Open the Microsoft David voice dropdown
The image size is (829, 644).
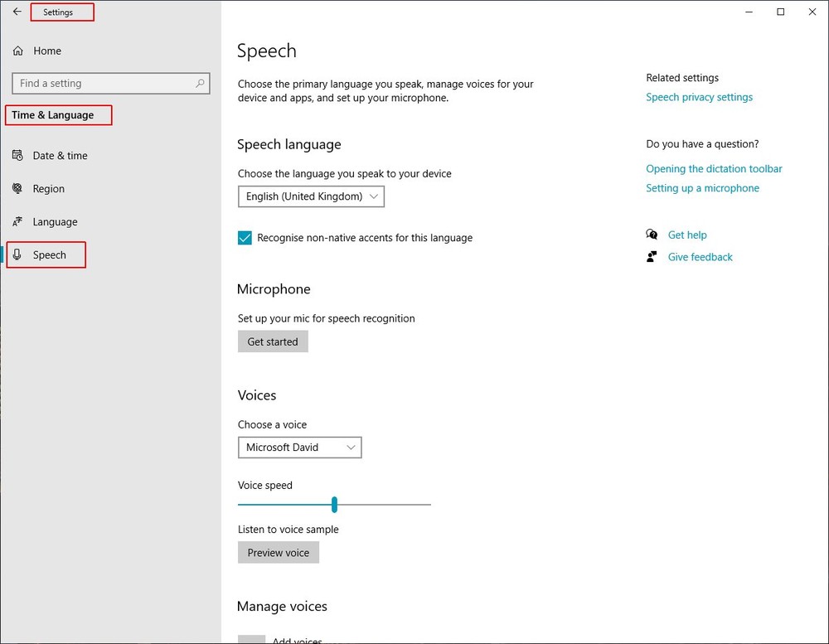coord(300,448)
